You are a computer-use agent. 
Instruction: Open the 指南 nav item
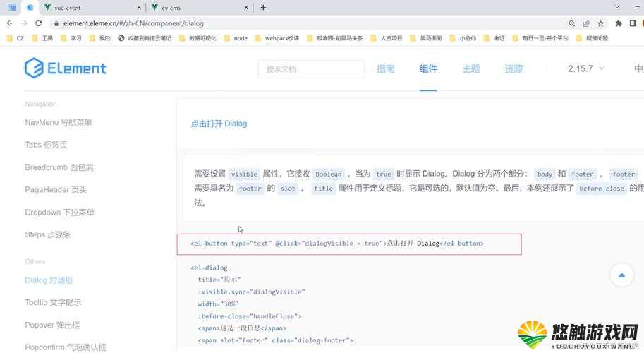[x=385, y=69]
